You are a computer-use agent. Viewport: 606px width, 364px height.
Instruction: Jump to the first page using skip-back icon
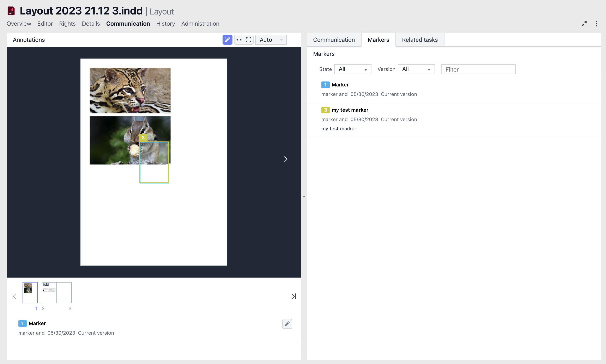[14, 296]
